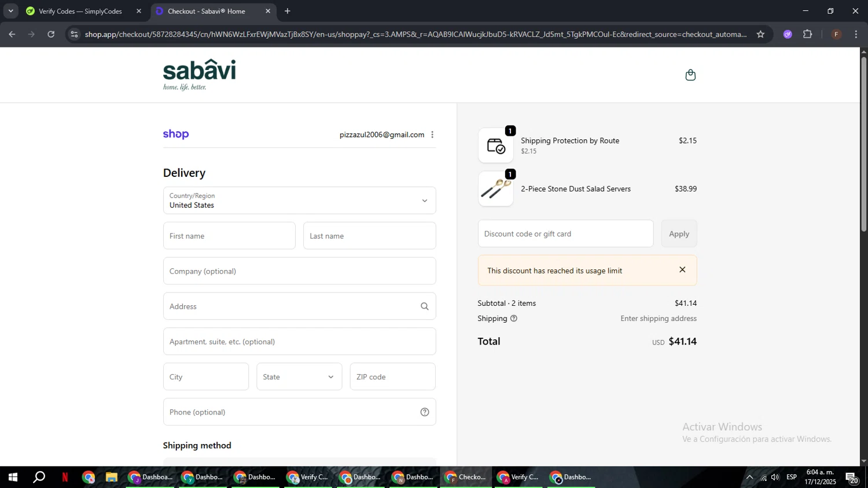View site information icon in address bar
Image resolution: width=868 pixels, height=488 pixels.
click(x=74, y=34)
